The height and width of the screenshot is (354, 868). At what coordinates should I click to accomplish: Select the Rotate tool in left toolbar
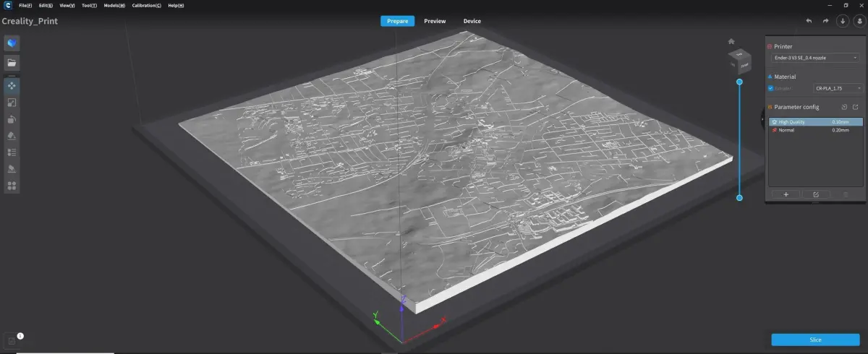[x=12, y=119]
